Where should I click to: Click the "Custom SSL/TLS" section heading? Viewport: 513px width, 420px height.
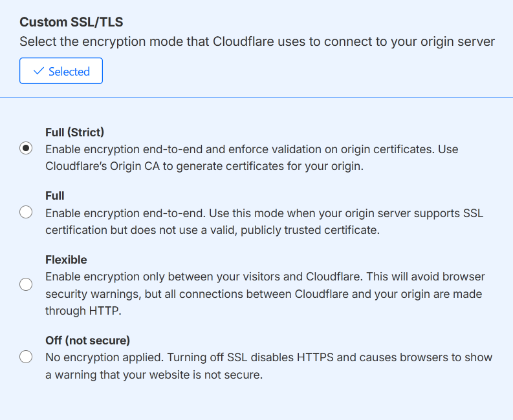click(x=71, y=22)
